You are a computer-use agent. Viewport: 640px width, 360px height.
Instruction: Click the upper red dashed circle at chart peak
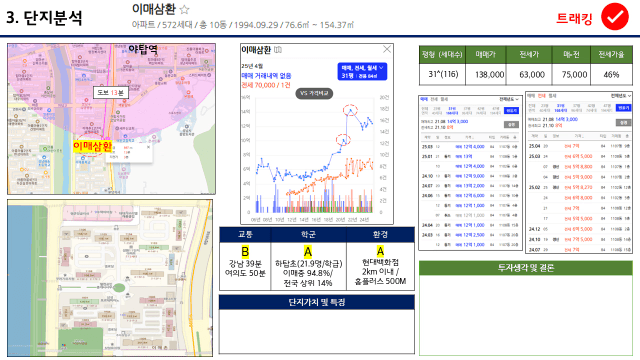(x=350, y=110)
